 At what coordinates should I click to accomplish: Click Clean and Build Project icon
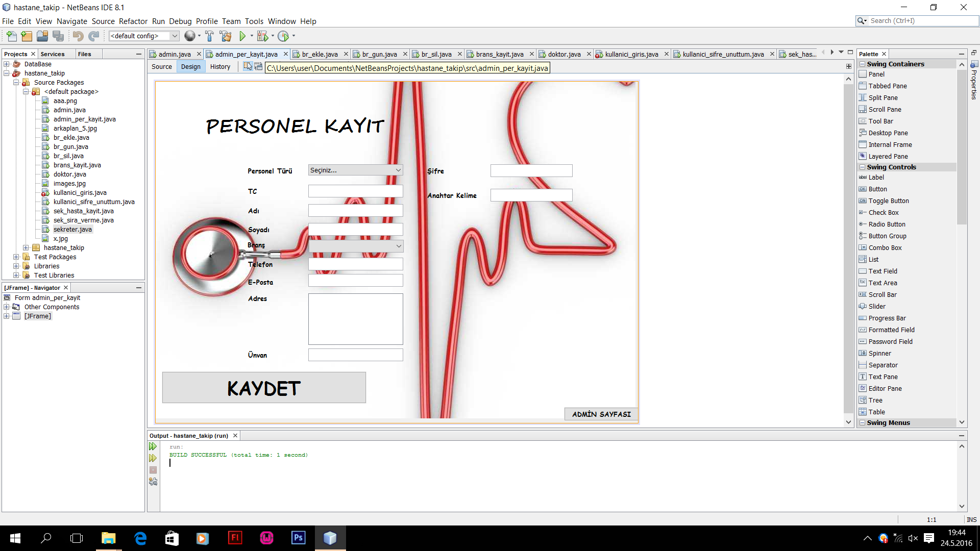pos(225,36)
